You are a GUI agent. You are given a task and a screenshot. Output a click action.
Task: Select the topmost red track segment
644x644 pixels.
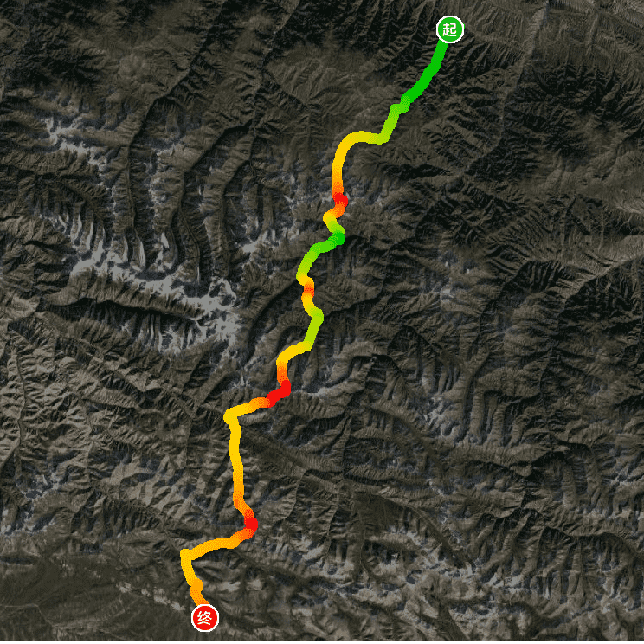click(340, 200)
